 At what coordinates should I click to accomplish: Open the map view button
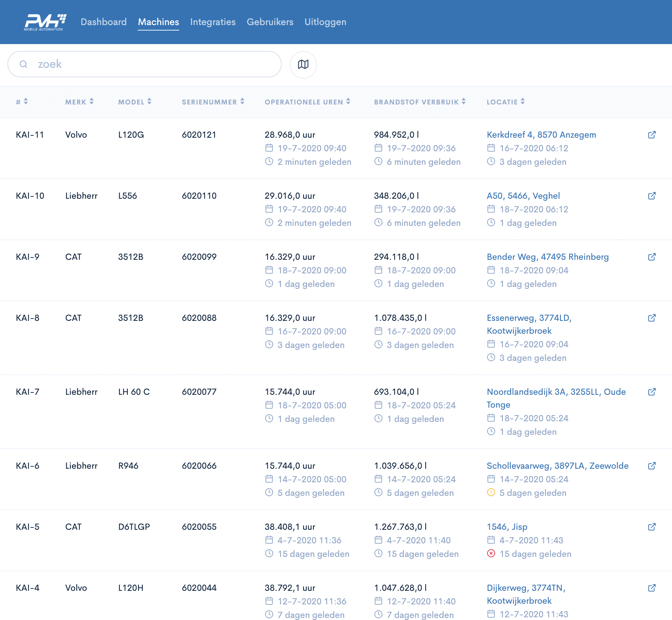coord(303,64)
